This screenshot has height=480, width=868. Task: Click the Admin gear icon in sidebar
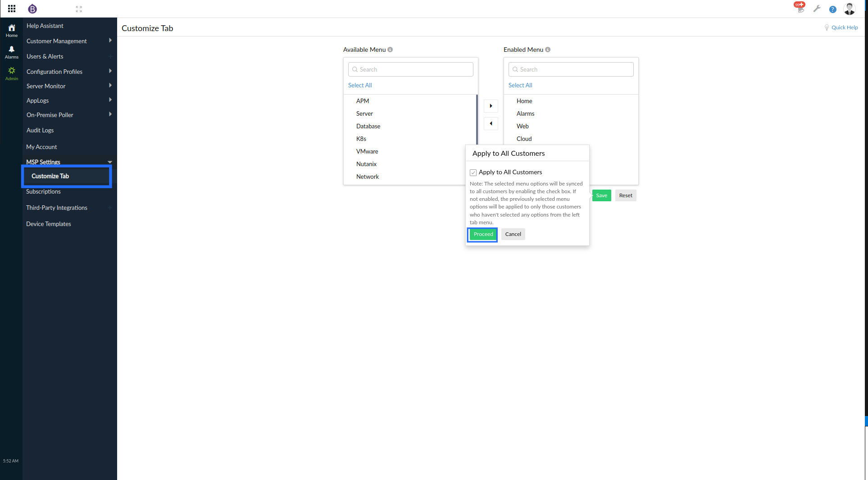coord(11,72)
